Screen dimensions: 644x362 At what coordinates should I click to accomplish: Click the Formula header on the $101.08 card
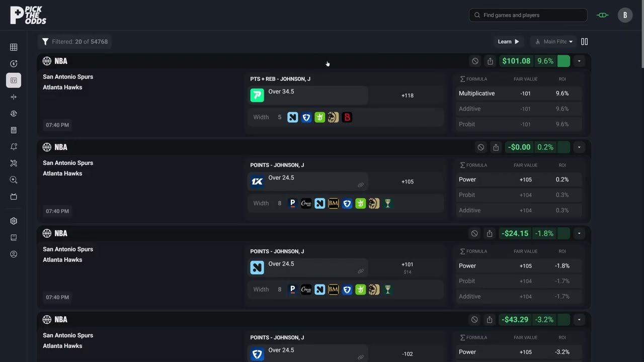tap(473, 79)
